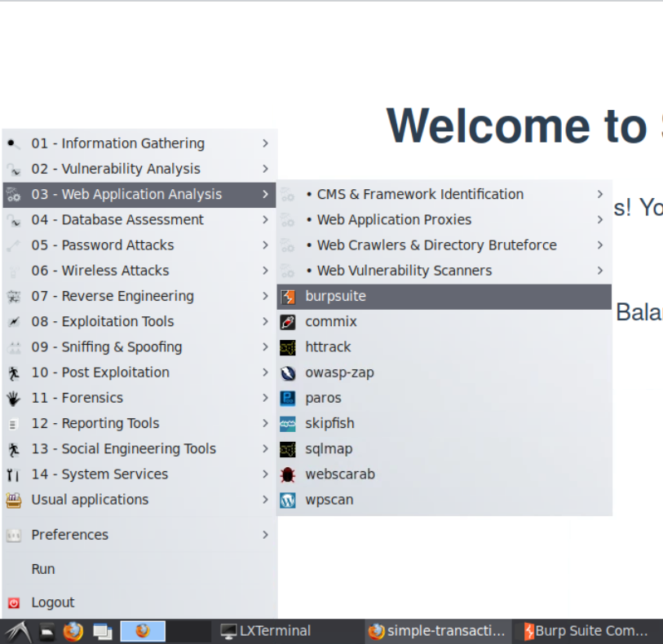The width and height of the screenshot is (663, 644).
Task: Click the wpscan WordPress icon
Action: point(288,501)
